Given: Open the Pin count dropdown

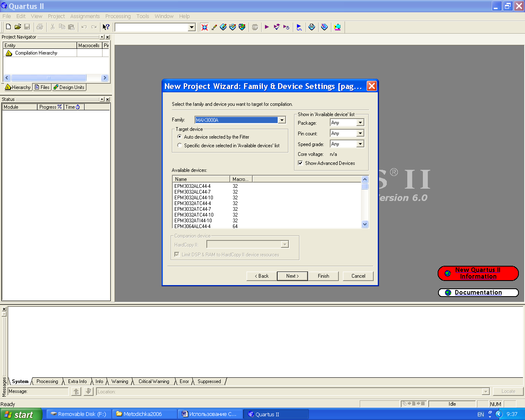Looking at the screenshot, I should (x=360, y=133).
